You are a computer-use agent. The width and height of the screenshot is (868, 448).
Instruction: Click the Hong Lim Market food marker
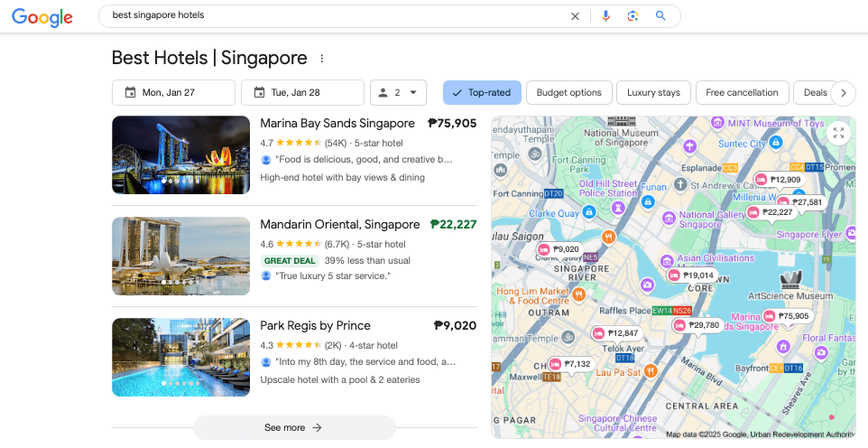coord(579,294)
